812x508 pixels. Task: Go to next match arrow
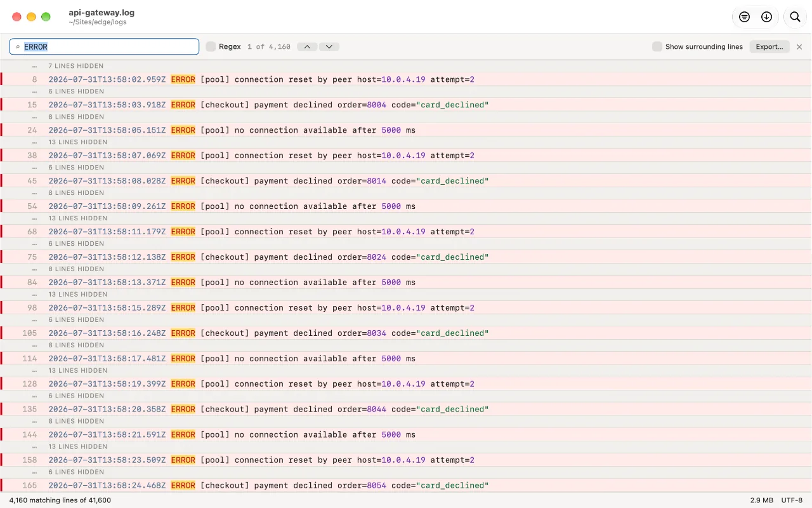(329, 46)
